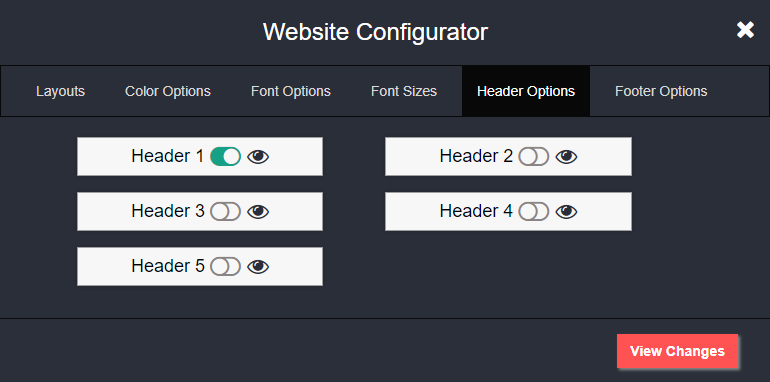
Task: Switch on the Header 5 toggle
Action: click(225, 267)
